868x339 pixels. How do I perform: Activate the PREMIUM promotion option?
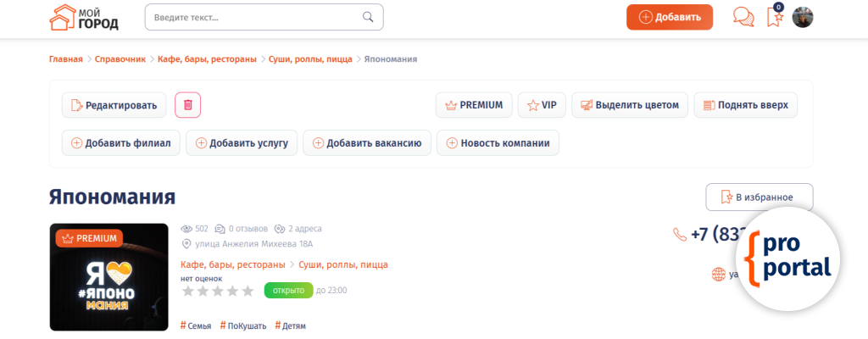click(x=474, y=105)
